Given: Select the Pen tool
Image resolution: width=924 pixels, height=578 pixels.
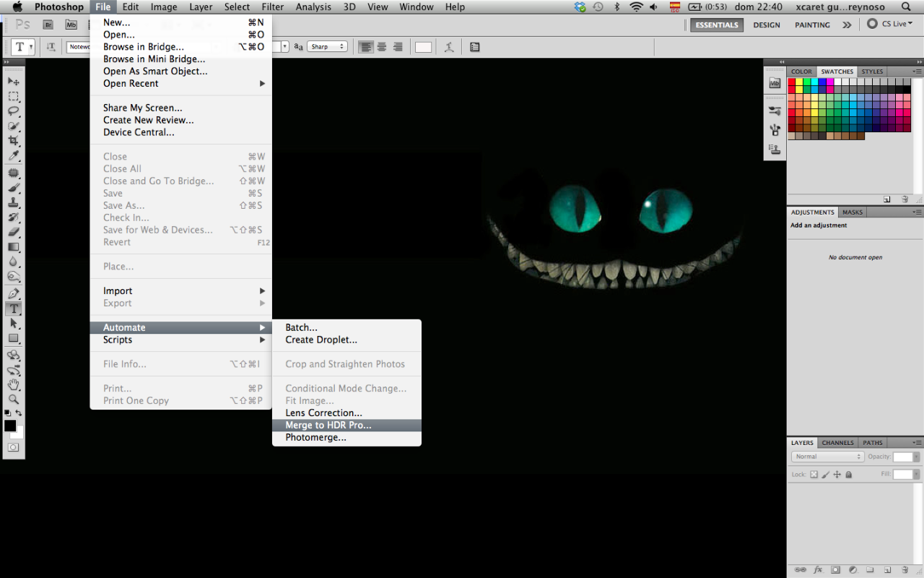Looking at the screenshot, I should pos(14,294).
